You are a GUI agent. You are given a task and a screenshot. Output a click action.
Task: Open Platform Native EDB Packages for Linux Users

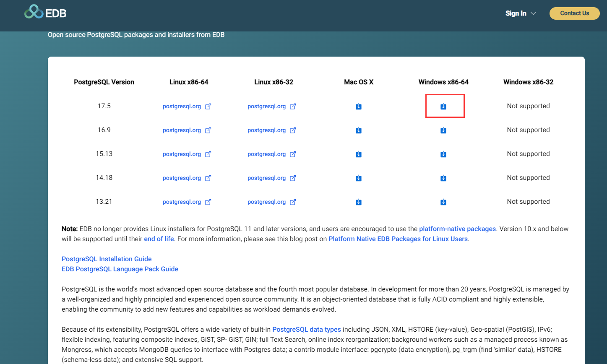tap(398, 239)
